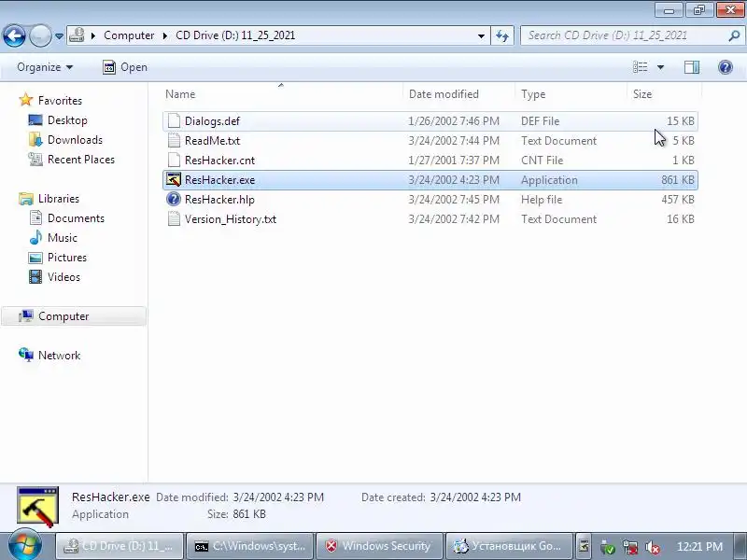
Task: Switch to Windows Security taskbar button
Action: tap(379, 546)
